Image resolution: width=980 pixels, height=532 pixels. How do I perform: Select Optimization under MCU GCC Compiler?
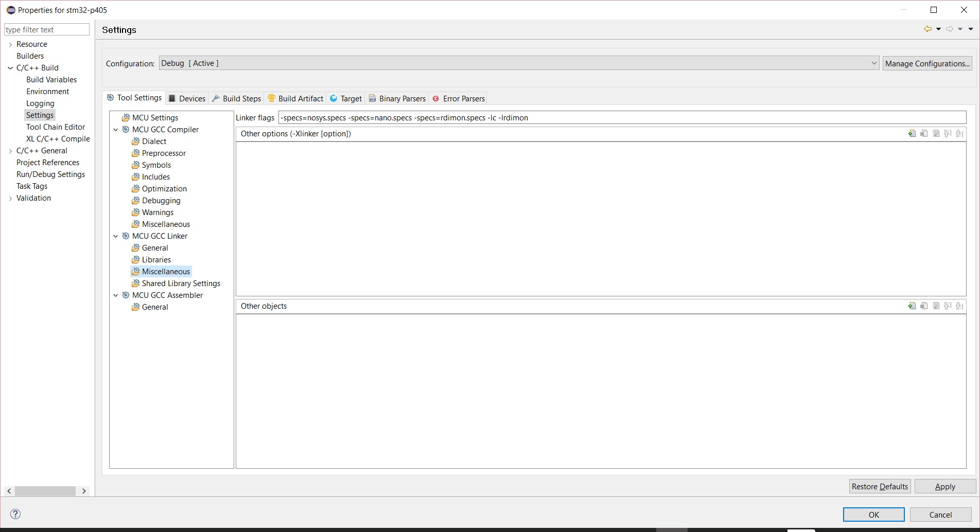coord(164,189)
